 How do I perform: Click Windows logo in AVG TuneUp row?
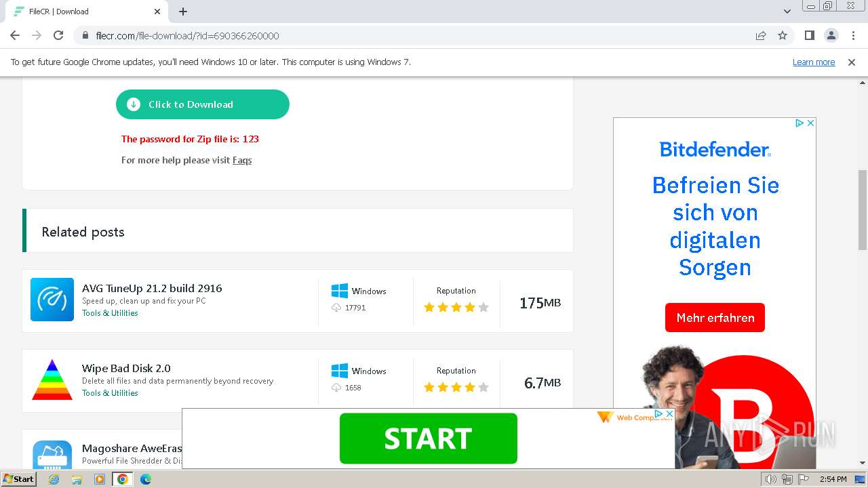[x=340, y=291]
